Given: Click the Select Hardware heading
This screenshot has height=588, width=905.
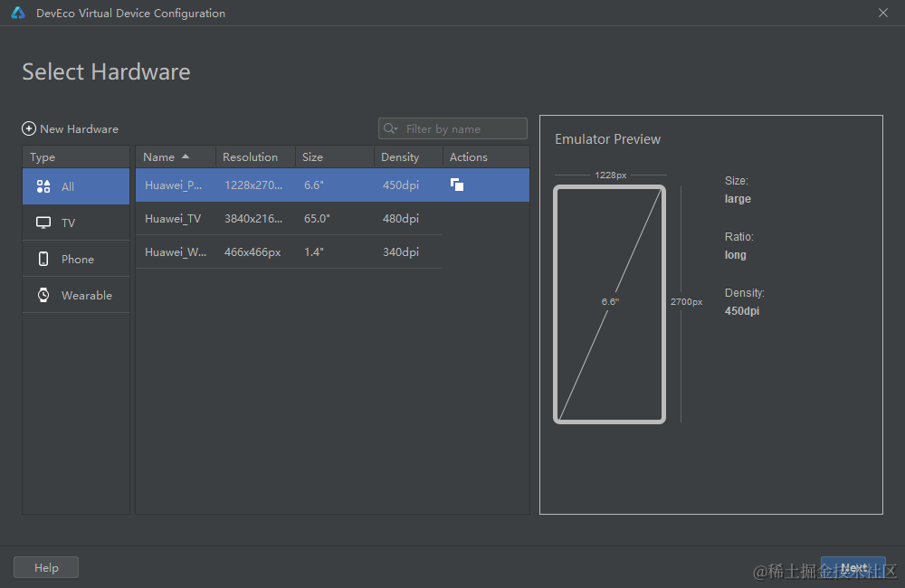Looking at the screenshot, I should (x=106, y=72).
